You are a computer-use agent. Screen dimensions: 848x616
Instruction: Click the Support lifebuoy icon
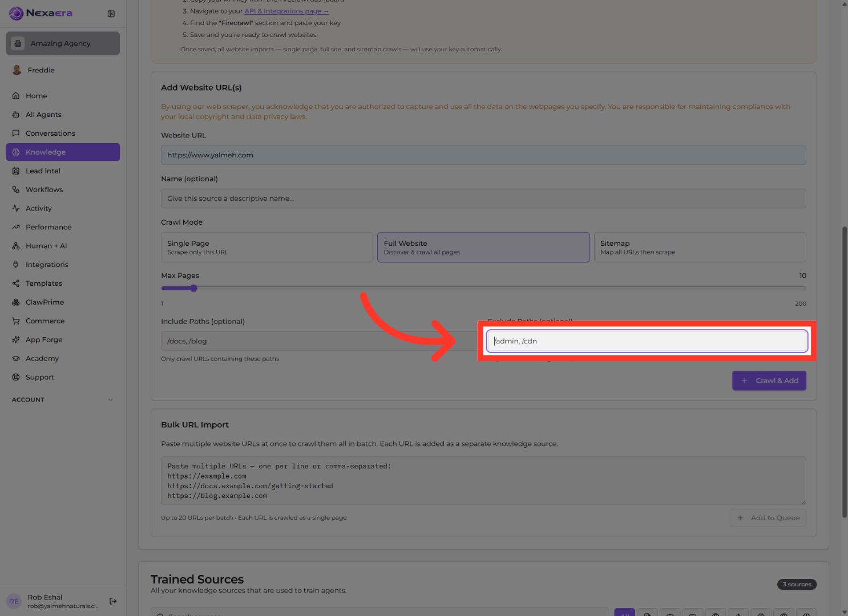tap(16, 378)
